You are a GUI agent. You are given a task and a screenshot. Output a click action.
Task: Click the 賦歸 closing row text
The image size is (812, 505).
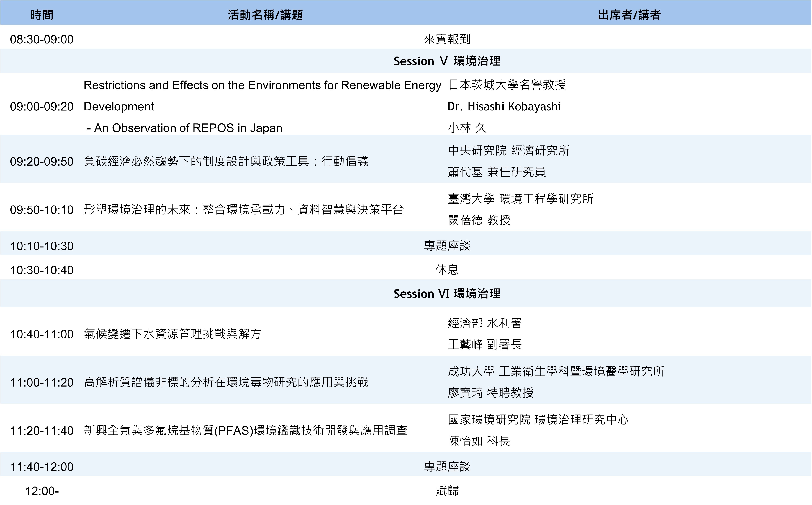click(x=447, y=491)
